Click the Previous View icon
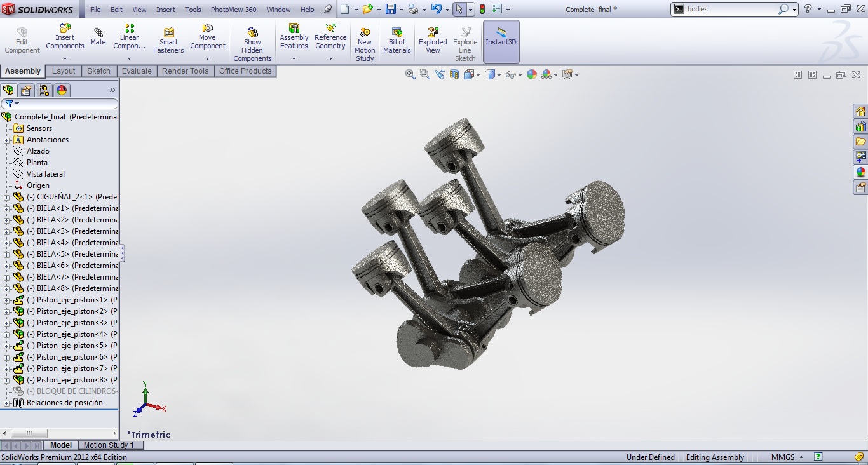868x465 pixels. 440,74
